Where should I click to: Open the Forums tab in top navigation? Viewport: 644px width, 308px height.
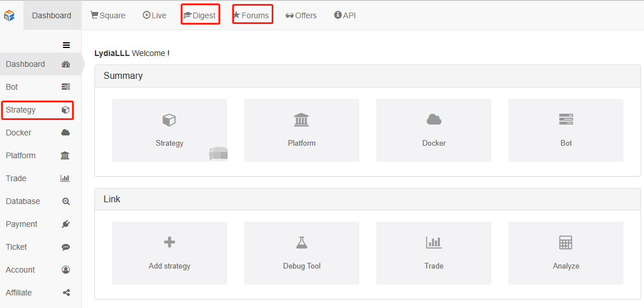pyautogui.click(x=251, y=15)
